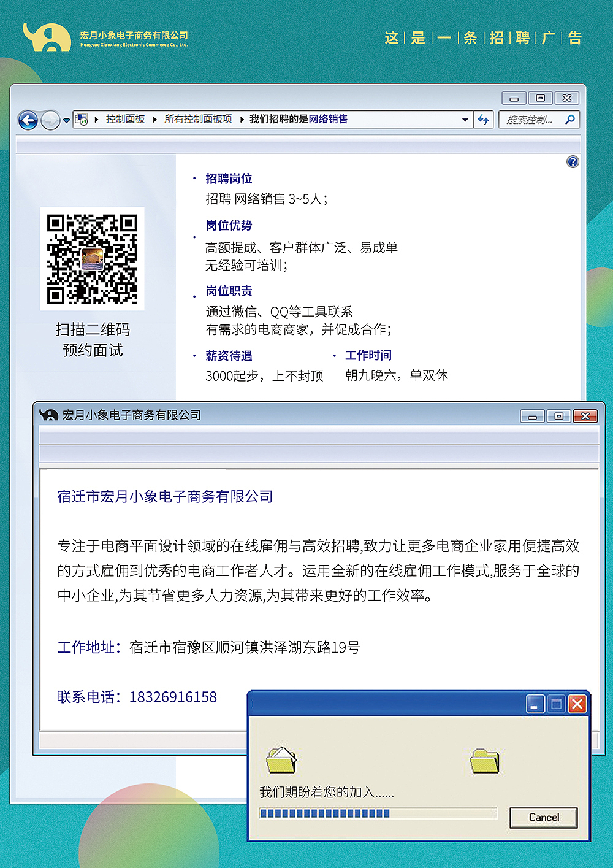Expand arrow before 控制面板 breadcrumb
The width and height of the screenshot is (613, 868).
tap(97, 120)
